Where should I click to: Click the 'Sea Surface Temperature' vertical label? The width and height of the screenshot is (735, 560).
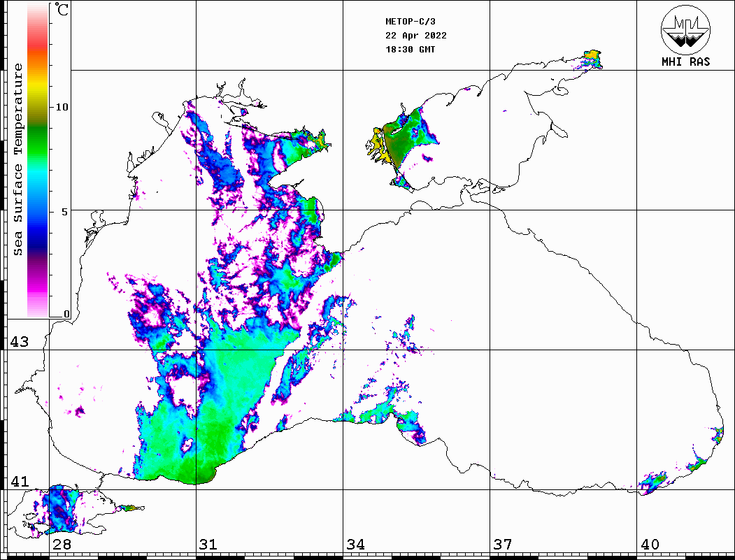pos(17,159)
